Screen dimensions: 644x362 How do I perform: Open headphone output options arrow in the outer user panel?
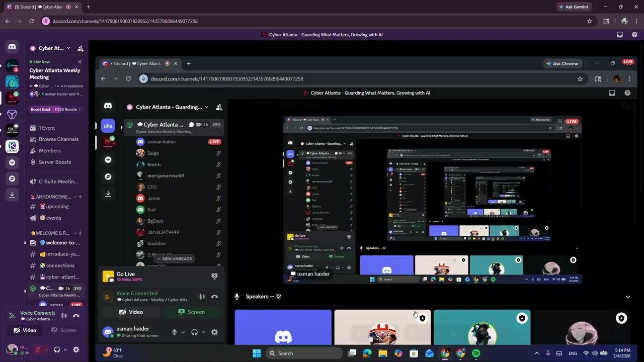point(65,349)
